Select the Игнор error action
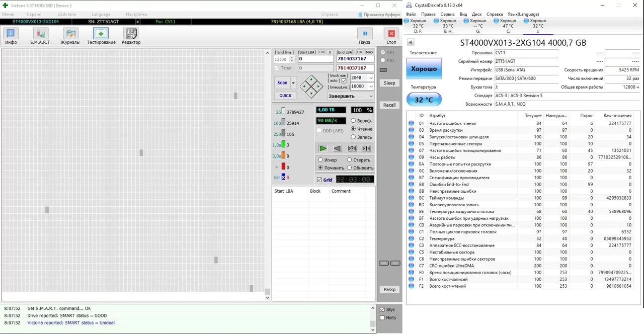The width and height of the screenshot is (644, 335). tap(327, 160)
